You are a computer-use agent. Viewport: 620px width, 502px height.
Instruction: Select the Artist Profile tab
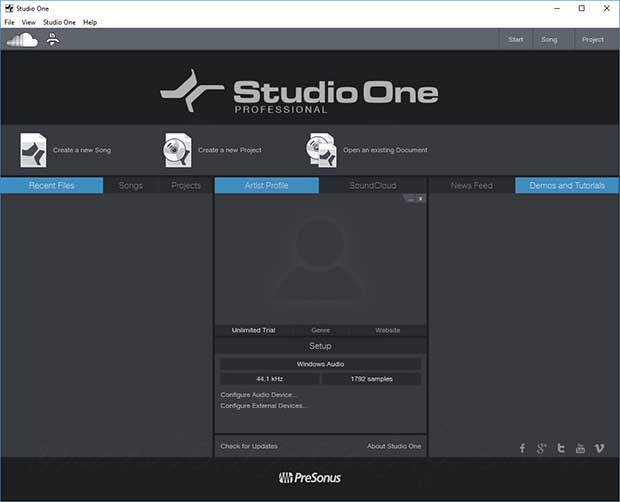267,185
